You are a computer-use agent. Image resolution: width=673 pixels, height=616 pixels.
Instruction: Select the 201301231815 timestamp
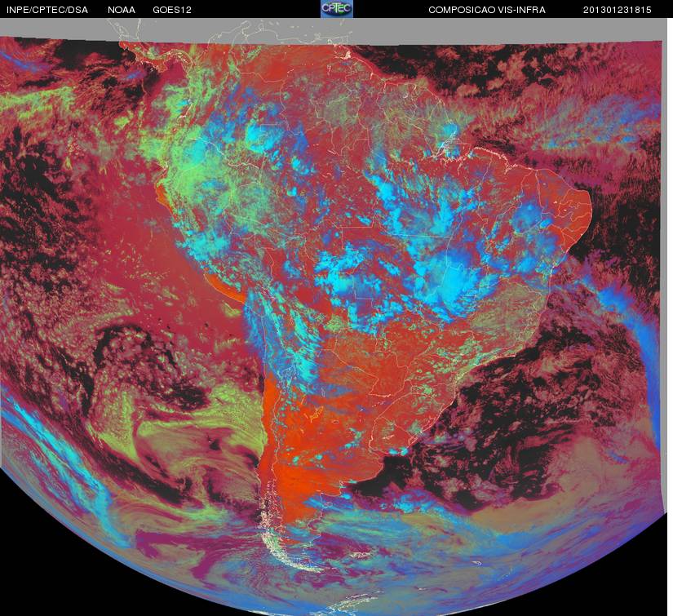click(x=618, y=10)
